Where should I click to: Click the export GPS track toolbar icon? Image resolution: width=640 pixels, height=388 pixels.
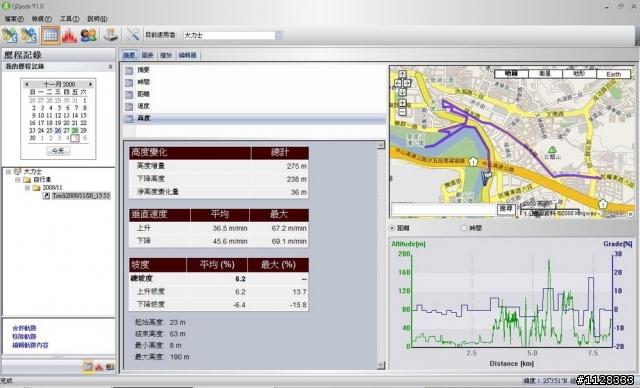29,35
